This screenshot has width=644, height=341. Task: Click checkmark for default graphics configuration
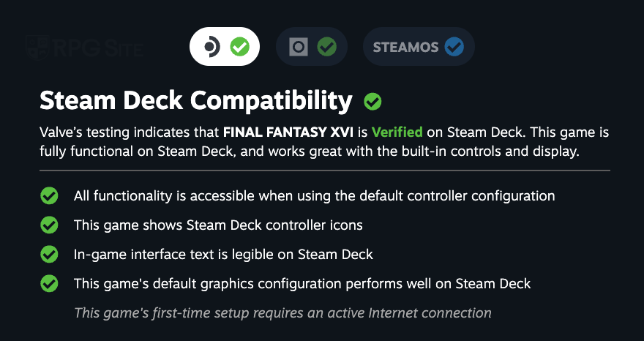point(49,283)
